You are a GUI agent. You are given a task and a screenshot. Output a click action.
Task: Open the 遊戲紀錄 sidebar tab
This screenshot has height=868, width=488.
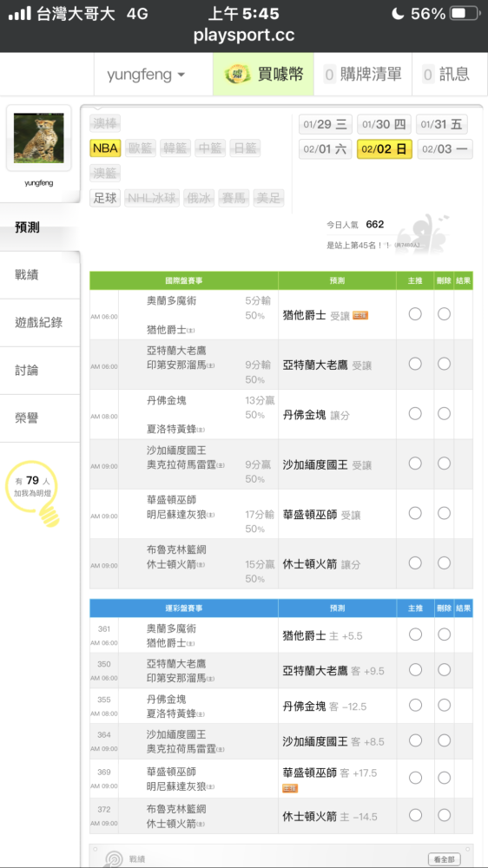(x=40, y=323)
